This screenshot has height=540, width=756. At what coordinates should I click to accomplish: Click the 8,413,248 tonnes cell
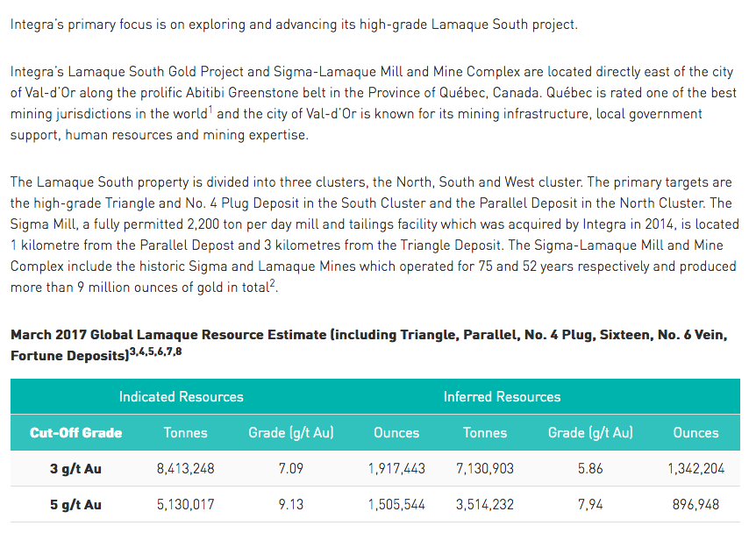pyautogui.click(x=186, y=469)
